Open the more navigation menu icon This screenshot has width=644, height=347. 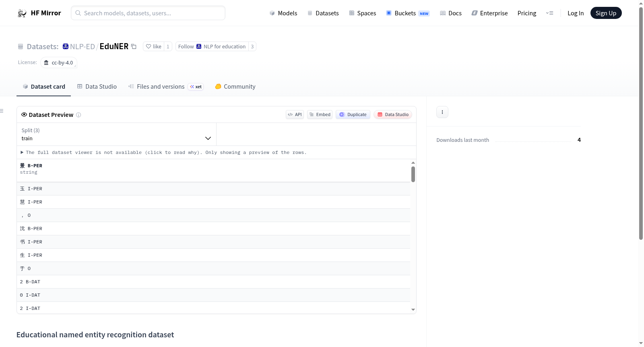549,13
